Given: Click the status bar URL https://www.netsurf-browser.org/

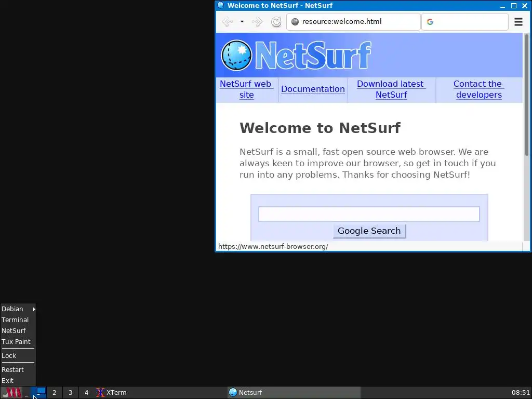Looking at the screenshot, I should pos(273,246).
